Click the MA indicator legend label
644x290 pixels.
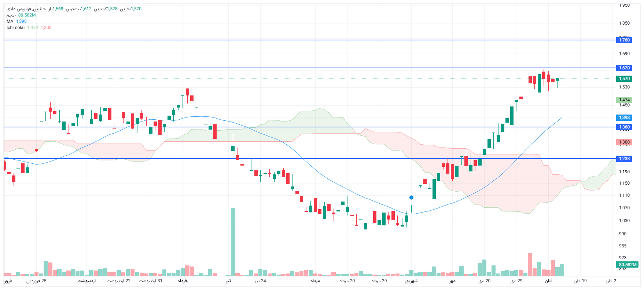click(10, 21)
